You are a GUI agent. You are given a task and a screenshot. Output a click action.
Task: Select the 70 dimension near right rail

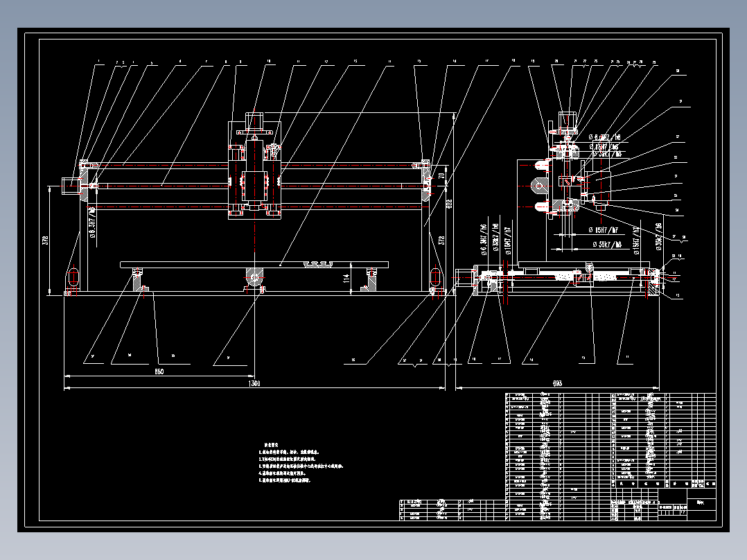(441, 175)
